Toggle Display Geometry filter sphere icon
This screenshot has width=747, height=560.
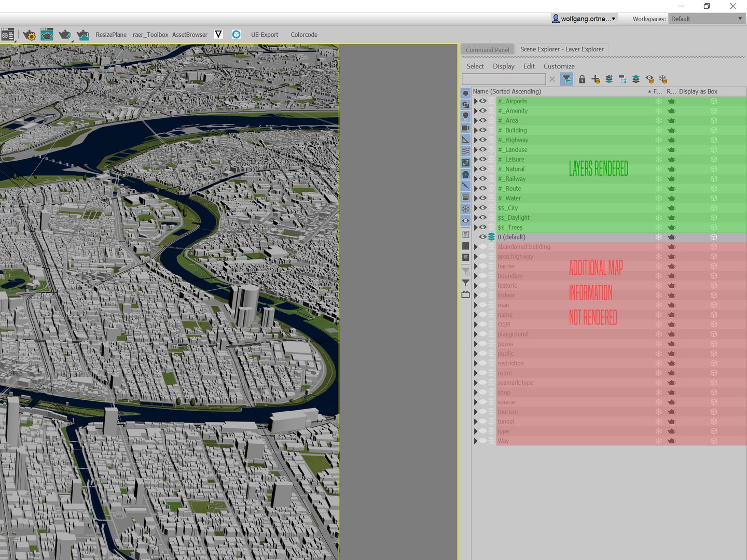[465, 93]
